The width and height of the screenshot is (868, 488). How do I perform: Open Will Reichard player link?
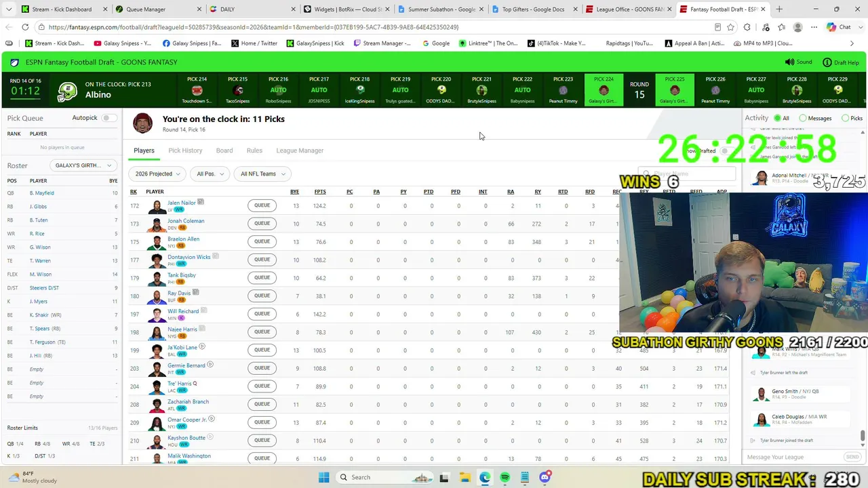[183, 311]
